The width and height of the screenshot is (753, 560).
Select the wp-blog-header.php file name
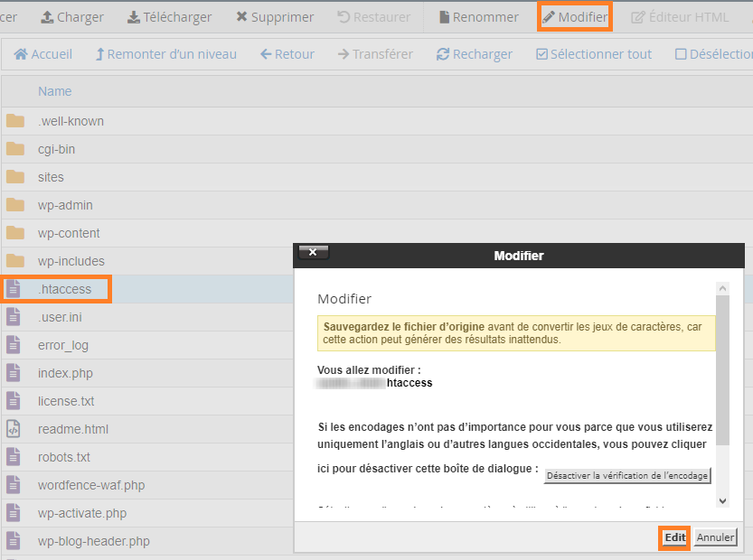(x=94, y=541)
